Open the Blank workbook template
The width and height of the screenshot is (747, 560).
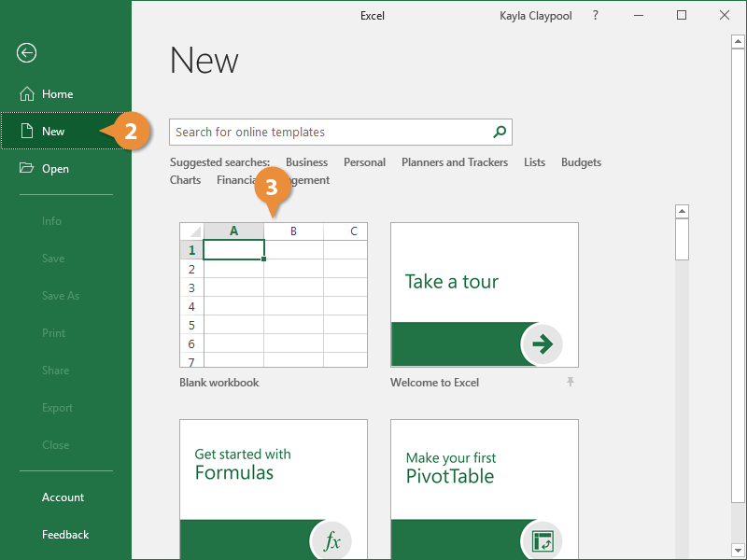273,294
